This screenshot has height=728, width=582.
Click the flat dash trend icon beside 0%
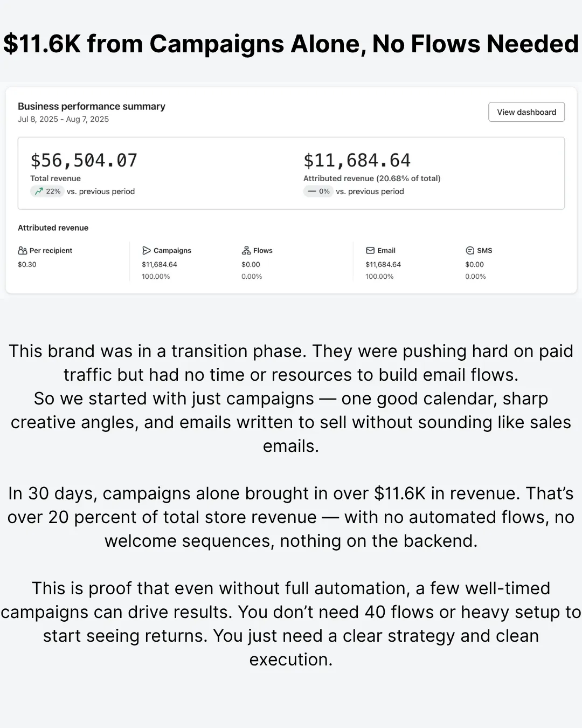pyautogui.click(x=312, y=191)
